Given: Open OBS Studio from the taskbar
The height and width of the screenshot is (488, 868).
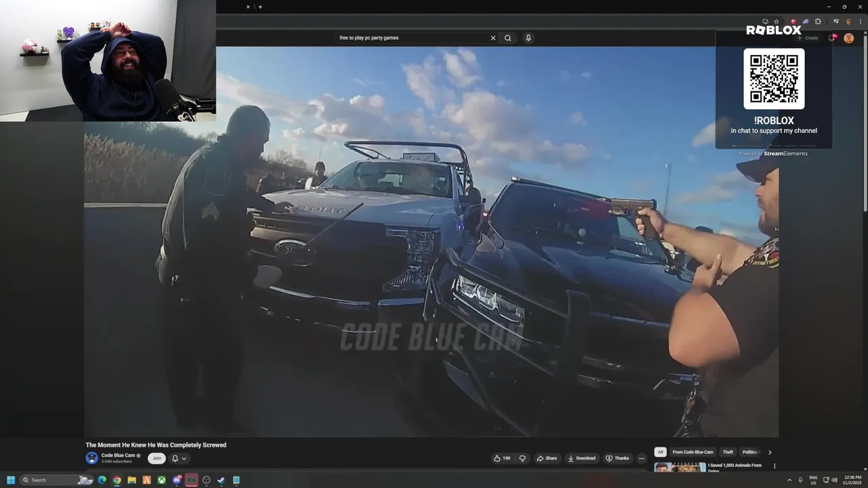Looking at the screenshot, I should pos(206,480).
